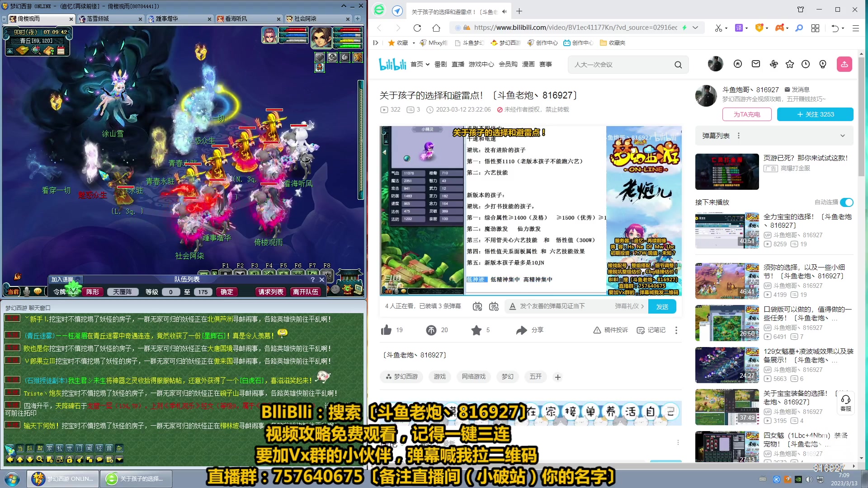Toggle the 帮 chat channel filter
Image resolution: width=868 pixels, height=488 pixels.
40,448
